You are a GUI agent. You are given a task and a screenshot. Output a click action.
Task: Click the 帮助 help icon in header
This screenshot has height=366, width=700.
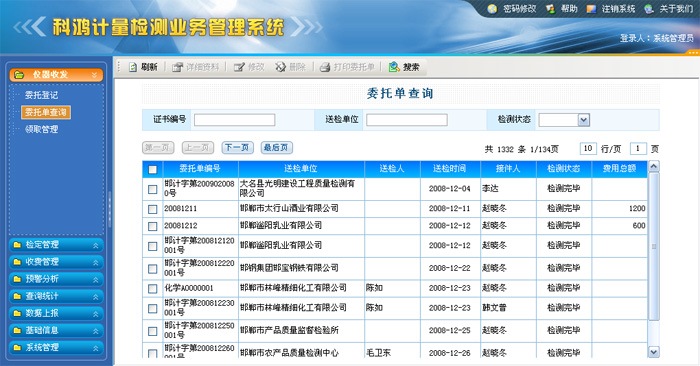[550, 8]
